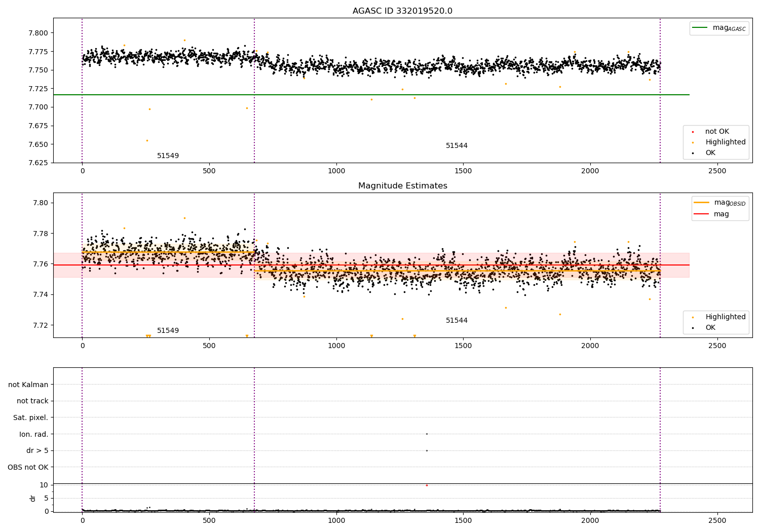Click the 'Ion. rad.' axis label
Screen dimensions: 760x532
pyautogui.click(x=34, y=434)
